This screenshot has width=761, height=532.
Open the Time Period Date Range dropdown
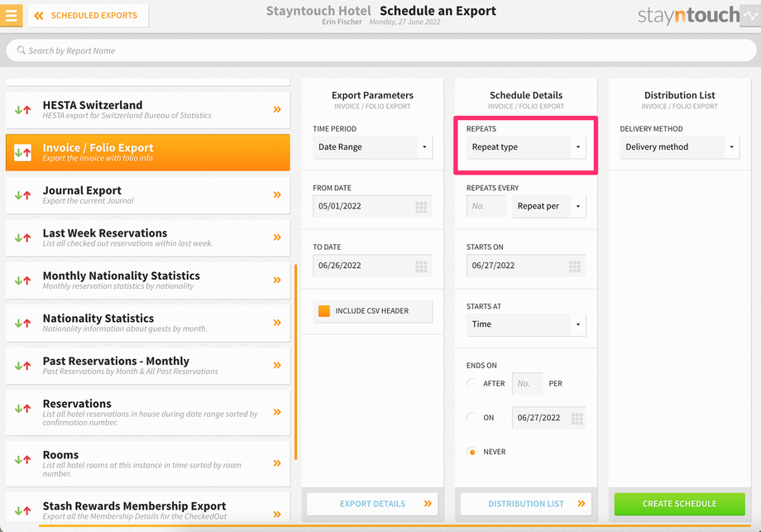[372, 147]
